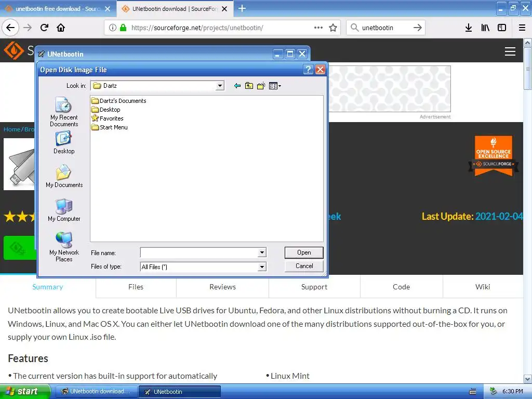Click the keyboard icon in system tray
Image resolution: width=532 pixels, height=399 pixels.
point(472,392)
